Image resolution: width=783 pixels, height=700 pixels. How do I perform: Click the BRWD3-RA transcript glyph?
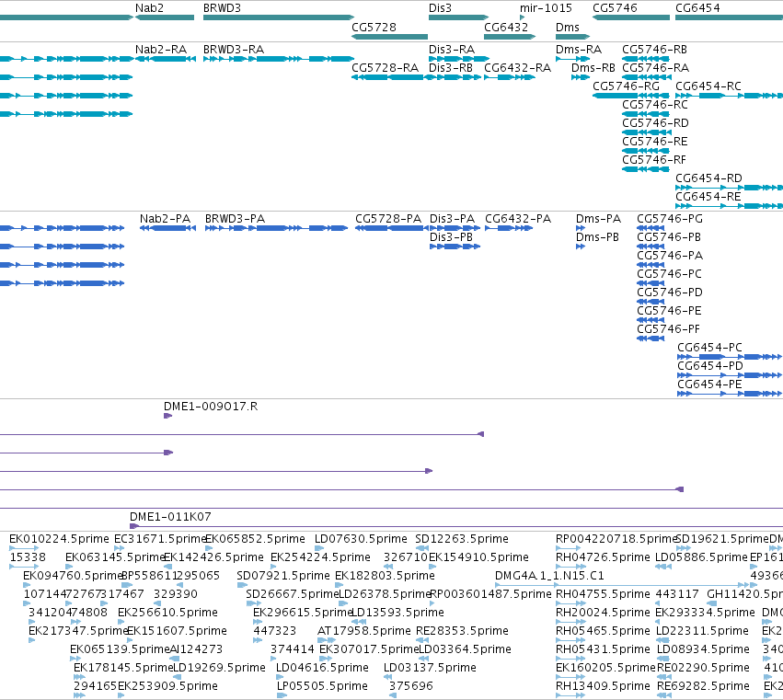[x=279, y=59]
